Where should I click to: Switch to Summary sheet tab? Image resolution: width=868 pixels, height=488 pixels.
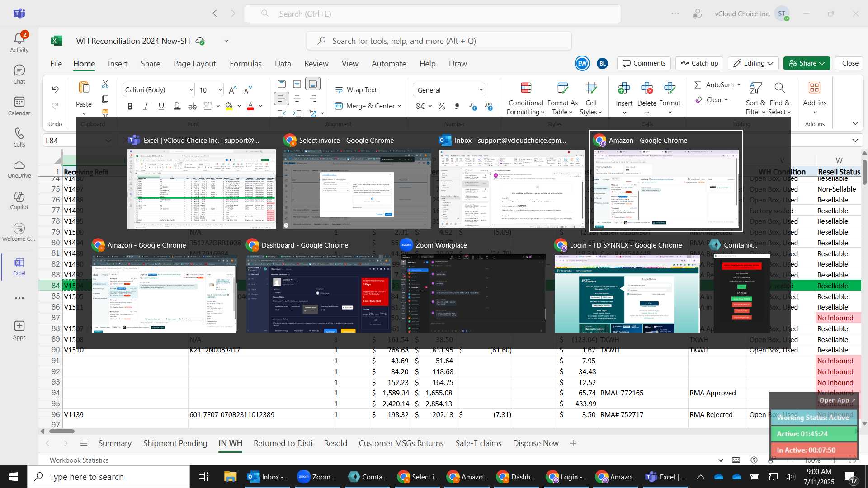[x=115, y=443]
